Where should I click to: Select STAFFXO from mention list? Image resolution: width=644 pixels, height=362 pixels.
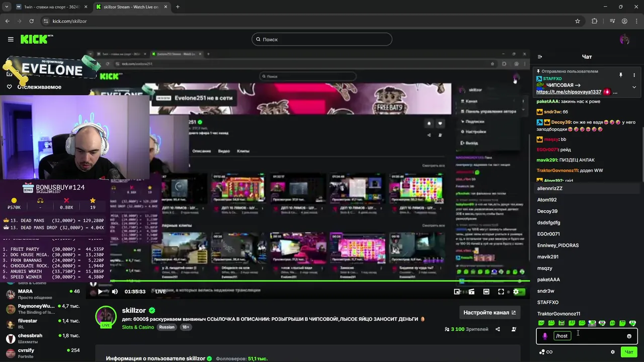click(587, 302)
